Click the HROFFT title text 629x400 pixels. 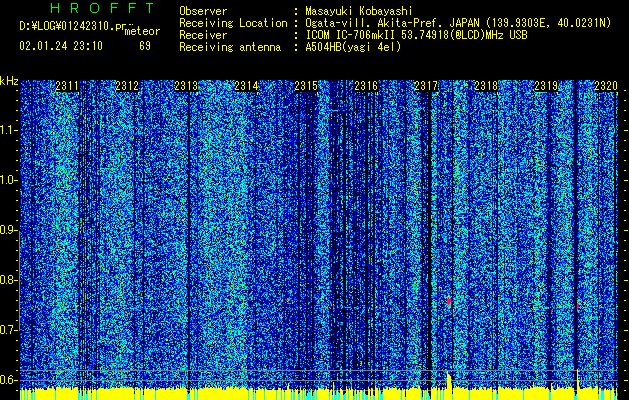[x=102, y=8]
